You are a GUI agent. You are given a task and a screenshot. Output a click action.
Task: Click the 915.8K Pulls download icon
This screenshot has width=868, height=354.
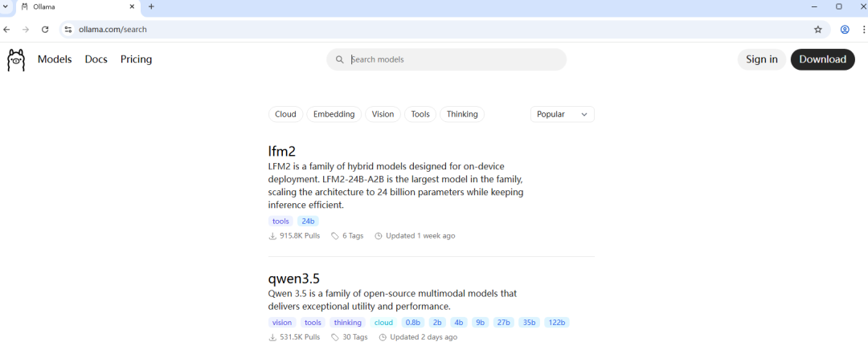click(x=272, y=236)
